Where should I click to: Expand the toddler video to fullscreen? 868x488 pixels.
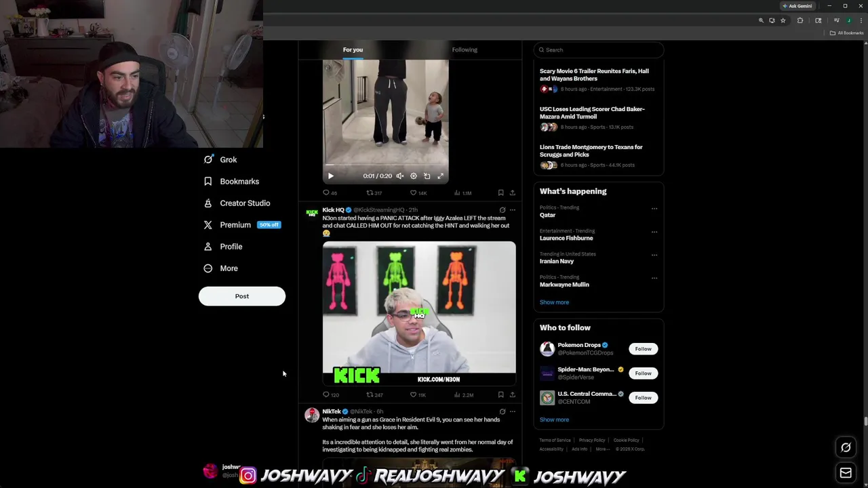click(x=441, y=176)
